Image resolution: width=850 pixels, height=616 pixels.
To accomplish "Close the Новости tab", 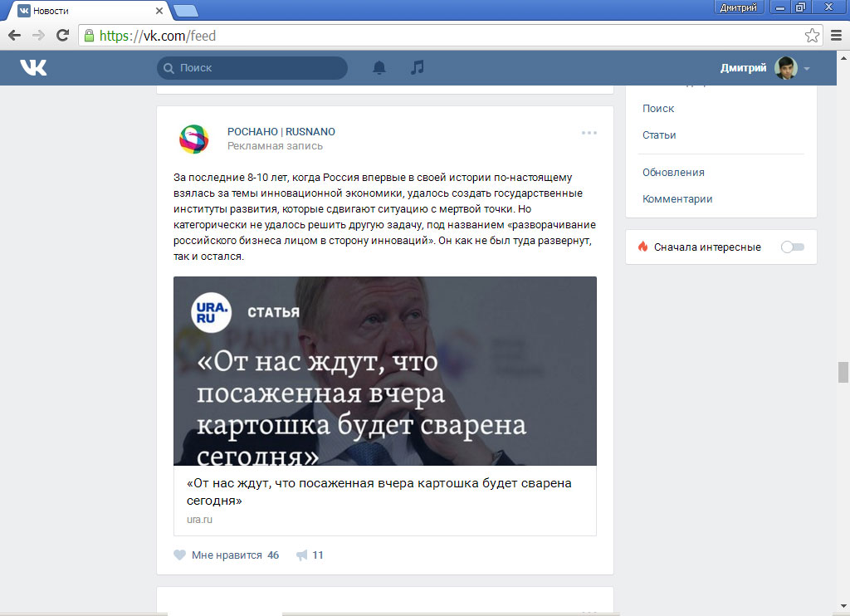I will tap(159, 11).
